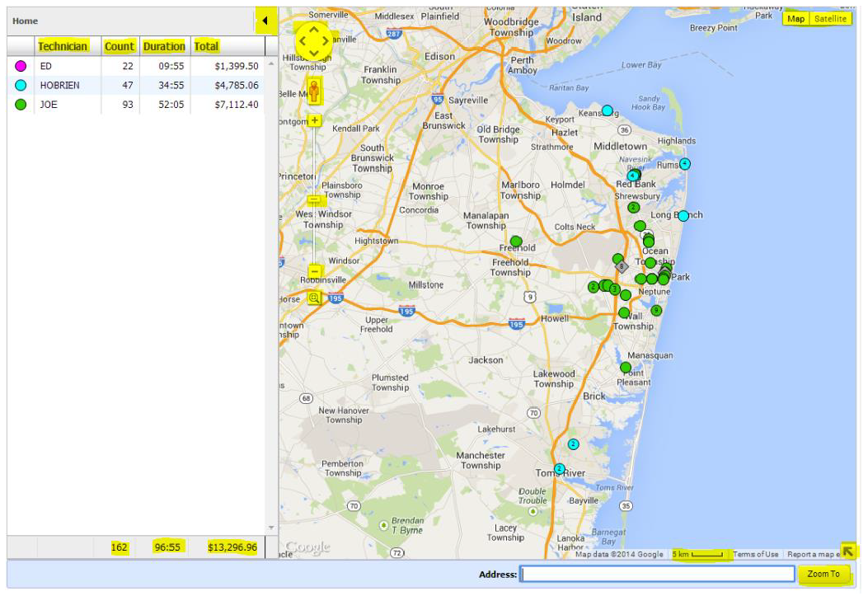Click the Zoom To button
Image resolution: width=868 pixels, height=596 pixels.
click(823, 575)
